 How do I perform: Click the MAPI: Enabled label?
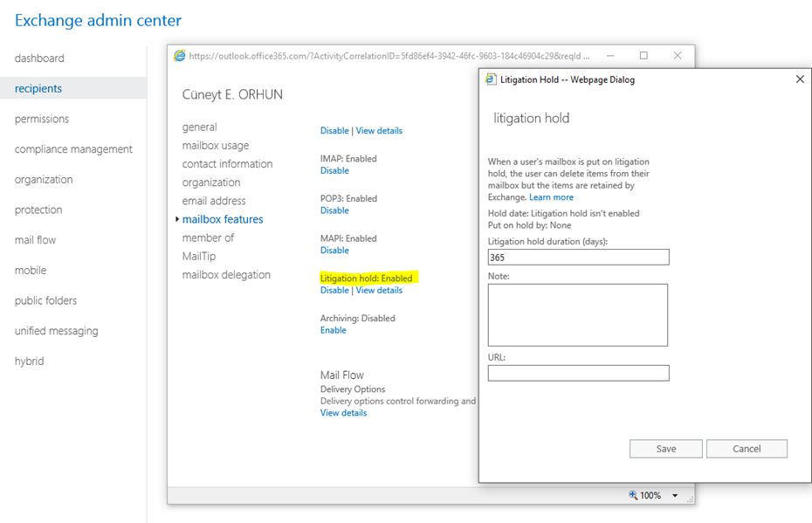[x=348, y=238]
